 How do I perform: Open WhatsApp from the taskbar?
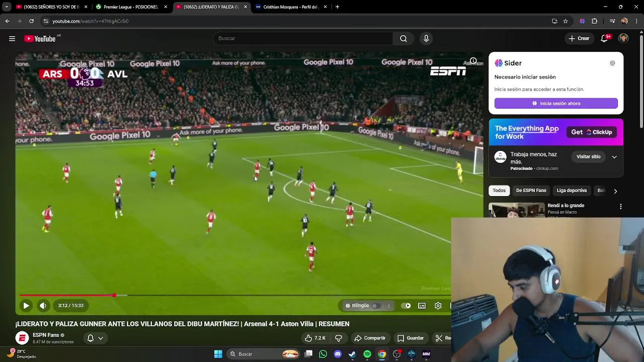point(323,354)
